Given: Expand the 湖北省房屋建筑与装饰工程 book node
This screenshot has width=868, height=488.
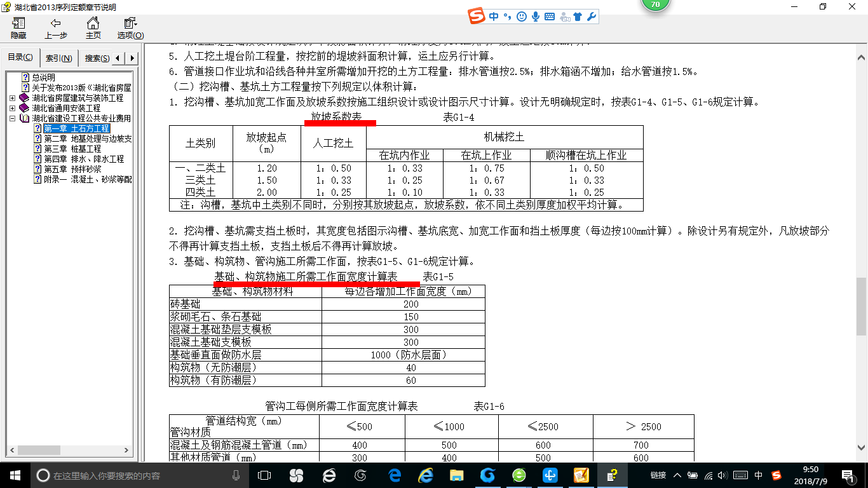Looking at the screenshot, I should [x=13, y=98].
